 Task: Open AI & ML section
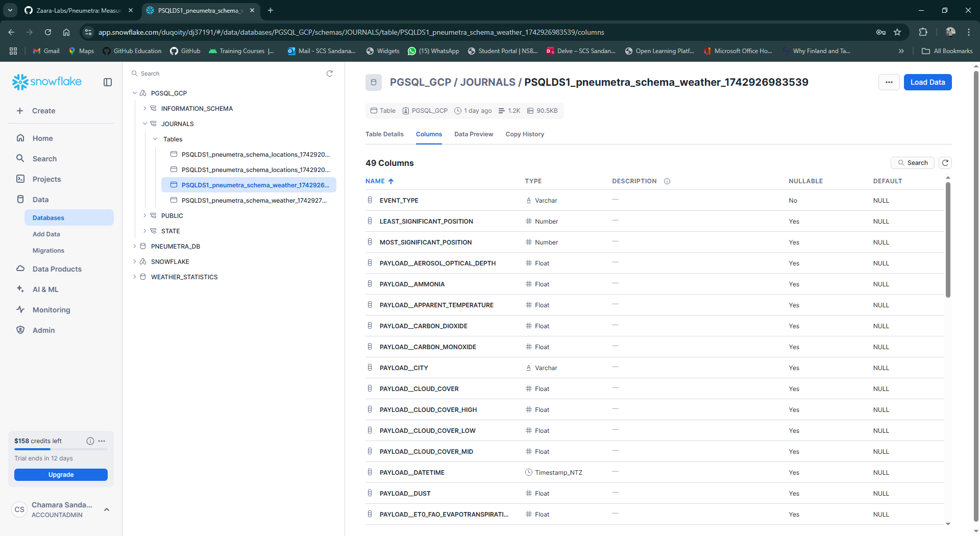coord(45,289)
